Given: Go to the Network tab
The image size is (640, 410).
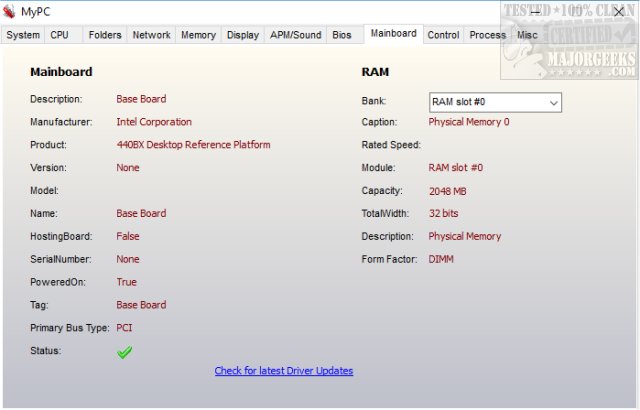Looking at the screenshot, I should [x=151, y=35].
